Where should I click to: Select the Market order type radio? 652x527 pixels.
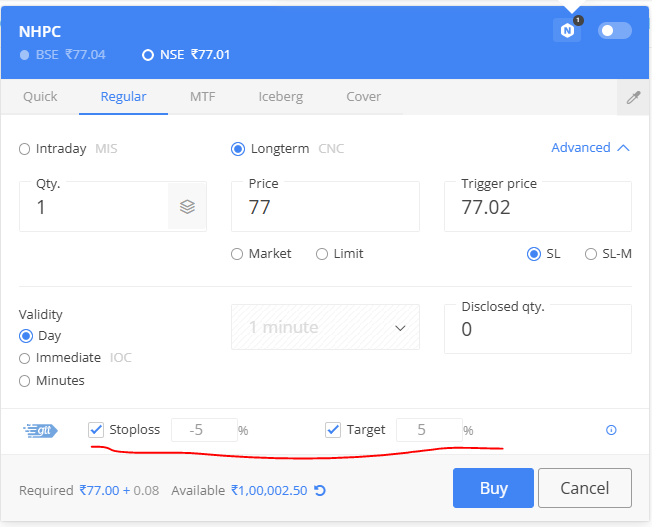[x=237, y=254]
